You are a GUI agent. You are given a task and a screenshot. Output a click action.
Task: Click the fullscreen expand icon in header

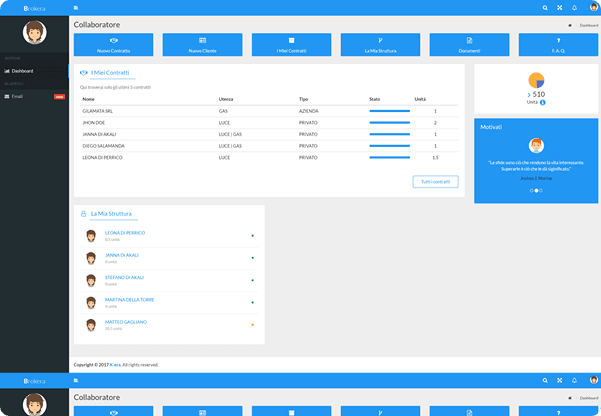(560, 8)
